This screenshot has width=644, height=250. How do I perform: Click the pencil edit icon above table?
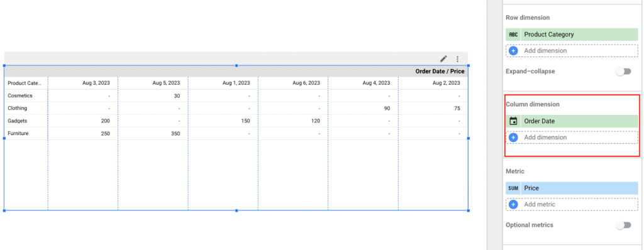(x=443, y=58)
